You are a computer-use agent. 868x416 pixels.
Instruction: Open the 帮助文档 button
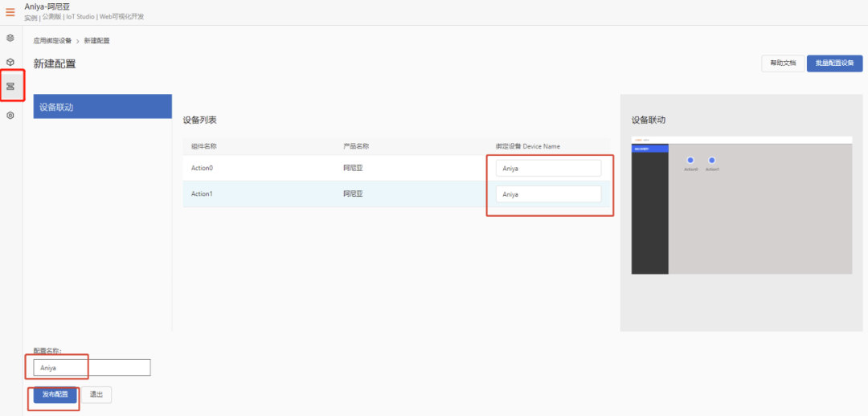pos(783,63)
